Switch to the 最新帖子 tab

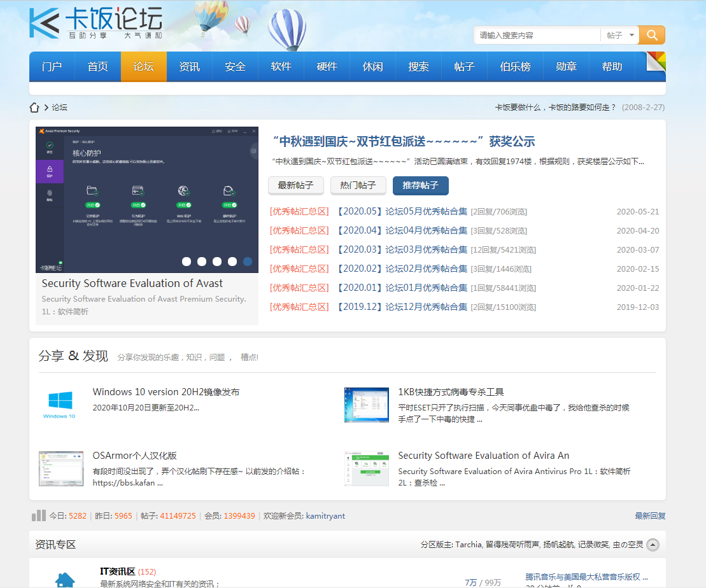(x=295, y=186)
